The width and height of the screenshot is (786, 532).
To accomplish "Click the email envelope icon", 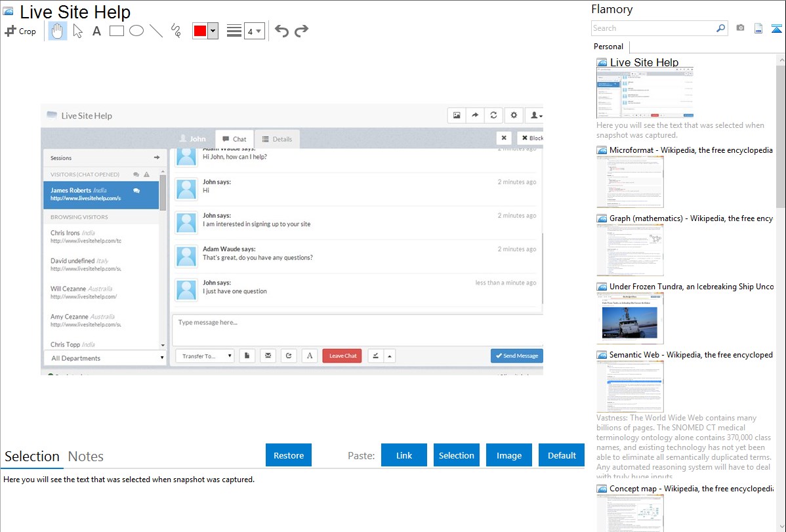I will [x=268, y=356].
